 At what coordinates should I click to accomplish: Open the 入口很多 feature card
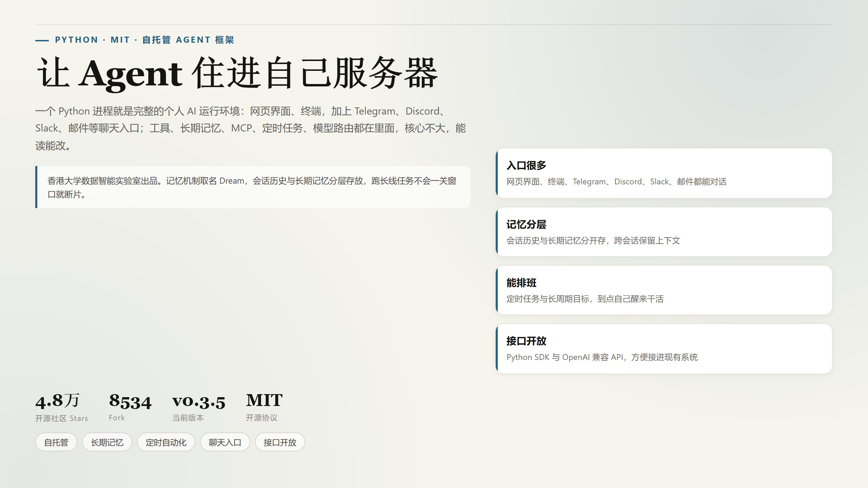[x=664, y=173]
